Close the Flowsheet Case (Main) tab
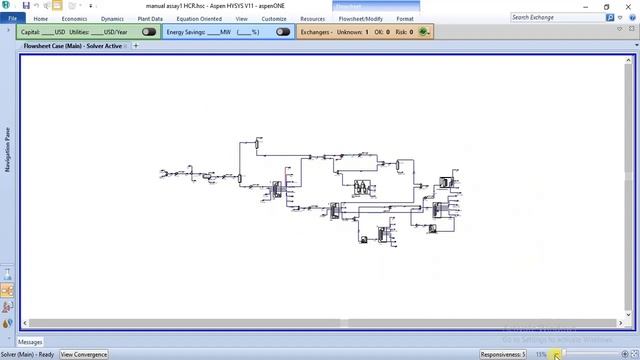This screenshot has width=640, height=360. (x=125, y=46)
